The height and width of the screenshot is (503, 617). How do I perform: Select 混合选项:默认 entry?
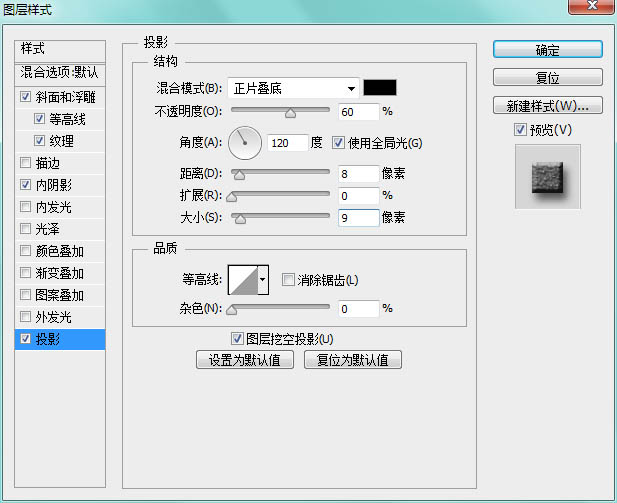pos(60,74)
